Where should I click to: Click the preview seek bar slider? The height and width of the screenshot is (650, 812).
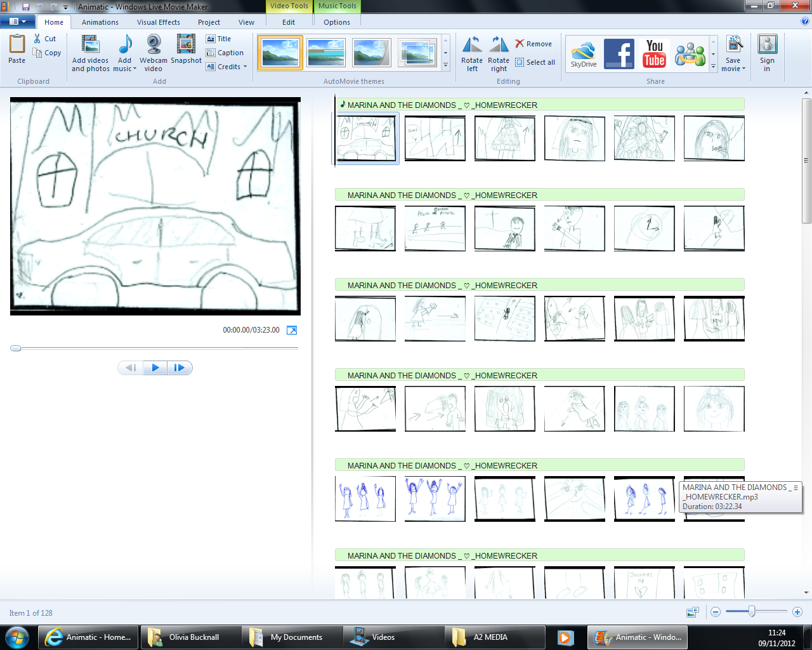click(16, 348)
